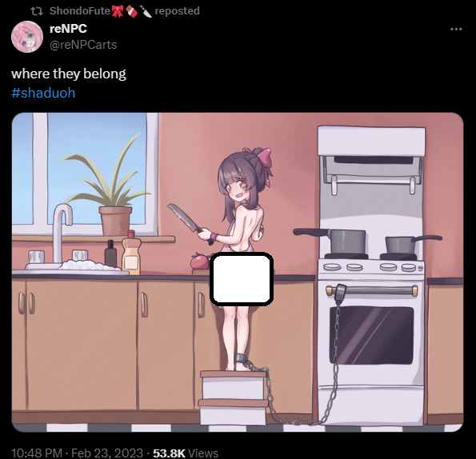Open reNPC's profile avatar
Viewport: 476px width, 459px height.
click(x=27, y=37)
